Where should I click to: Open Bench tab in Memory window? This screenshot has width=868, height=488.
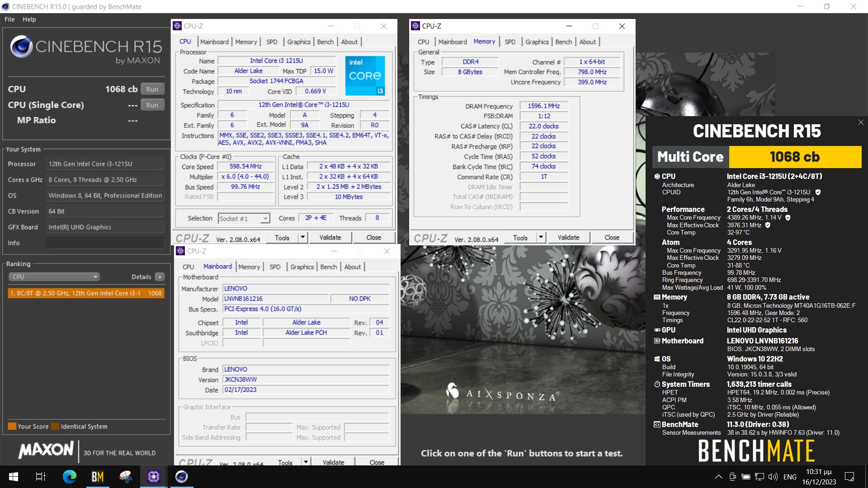pyautogui.click(x=564, y=42)
